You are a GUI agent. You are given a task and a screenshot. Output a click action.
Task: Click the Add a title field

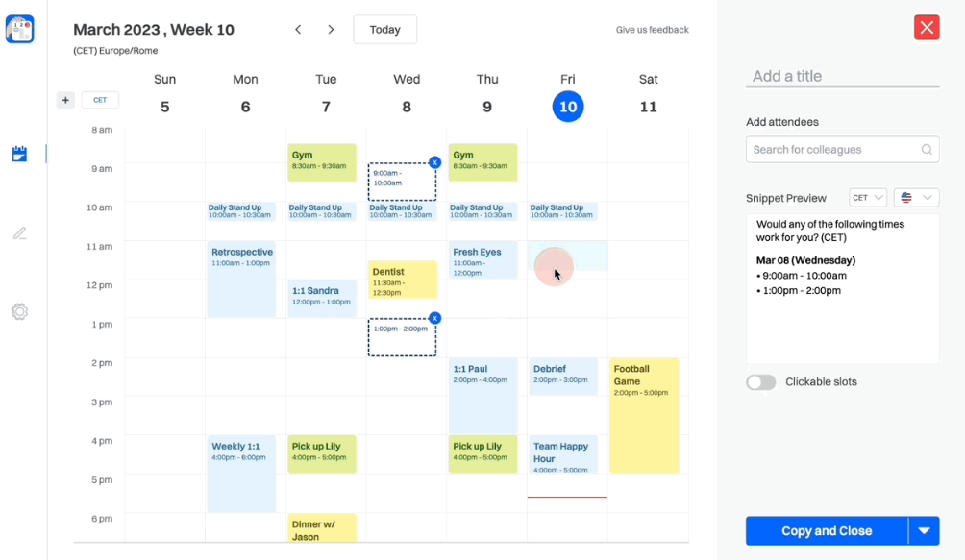(x=842, y=77)
